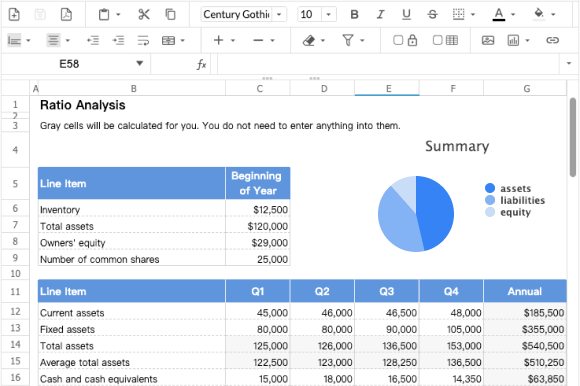The width and height of the screenshot is (580, 386).
Task: Click the filter funnel icon
Action: (348, 40)
